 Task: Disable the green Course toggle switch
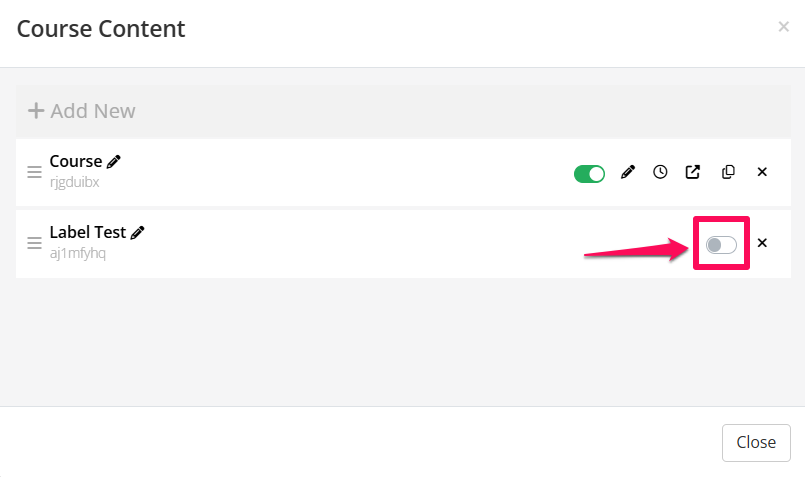pyautogui.click(x=589, y=173)
